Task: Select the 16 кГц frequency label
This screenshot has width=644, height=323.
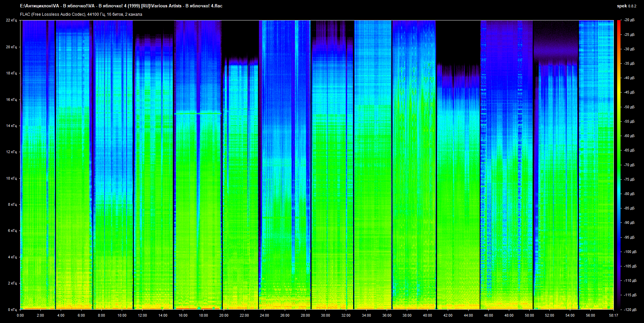Action: tap(11, 100)
